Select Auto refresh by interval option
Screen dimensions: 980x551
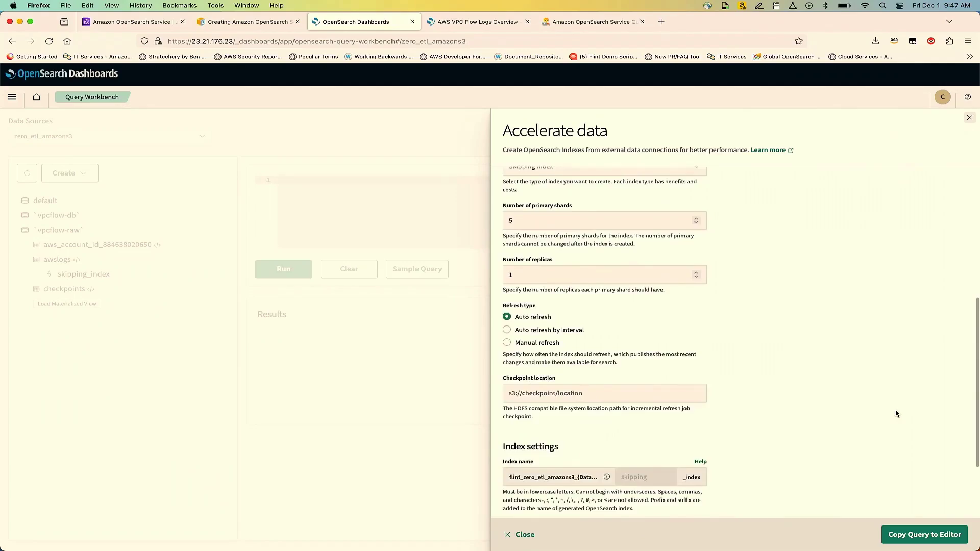tap(507, 330)
